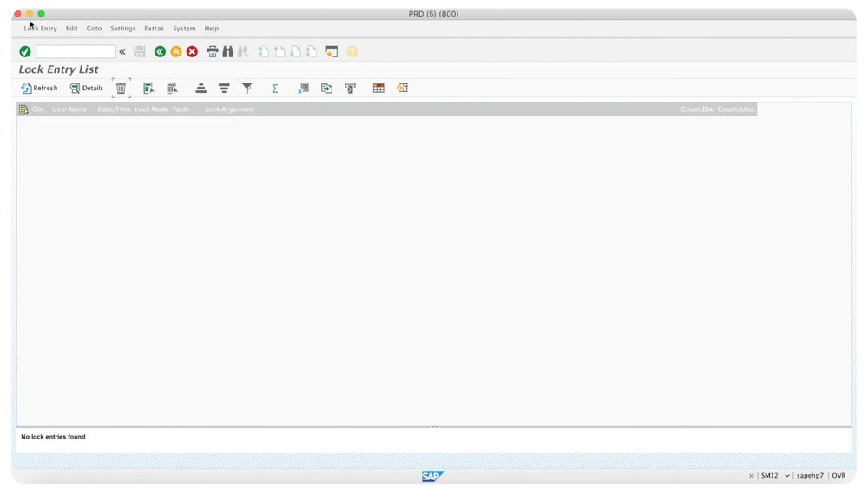
Task: Click the Lock Argument column header
Action: [229, 109]
